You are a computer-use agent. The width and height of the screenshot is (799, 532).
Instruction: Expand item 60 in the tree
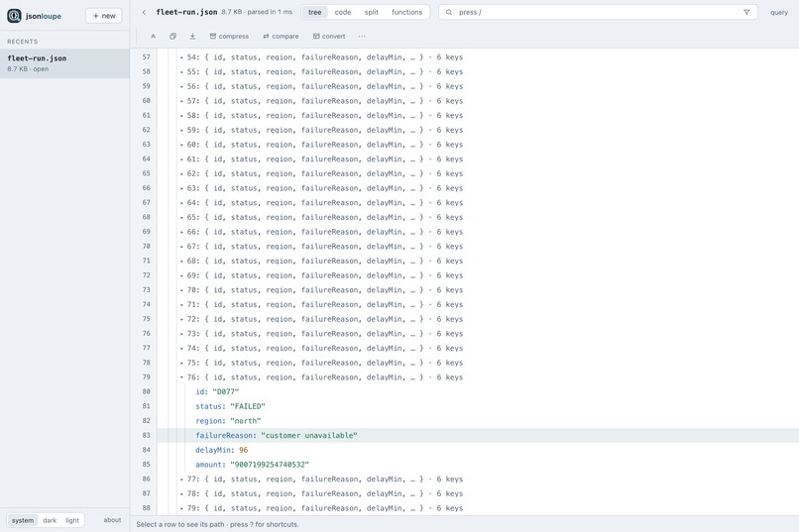coord(181,145)
